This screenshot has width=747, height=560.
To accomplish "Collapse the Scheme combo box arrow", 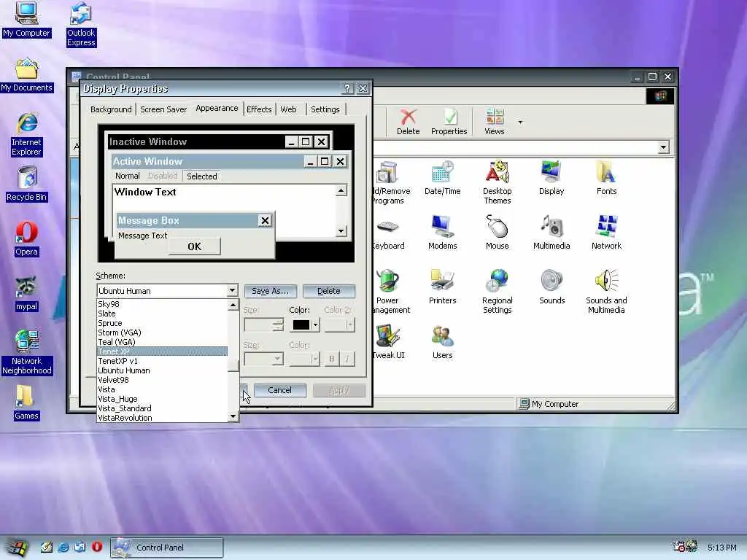I will click(x=231, y=290).
